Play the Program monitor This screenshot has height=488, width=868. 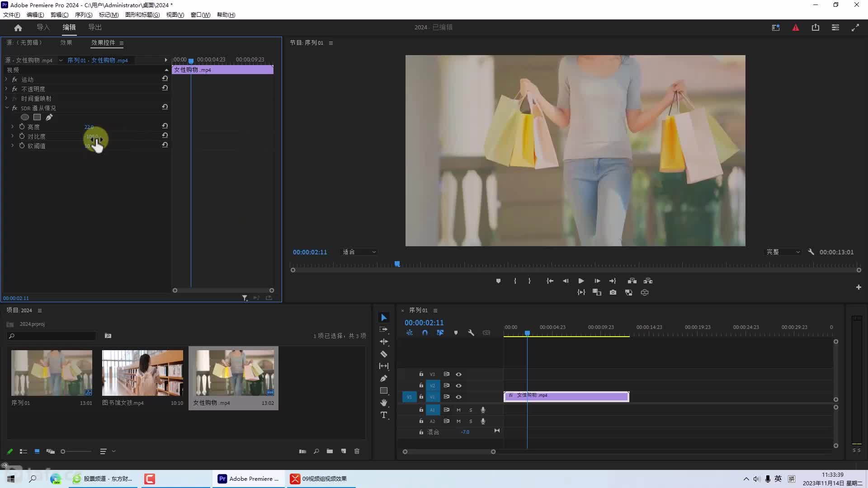tap(581, 281)
